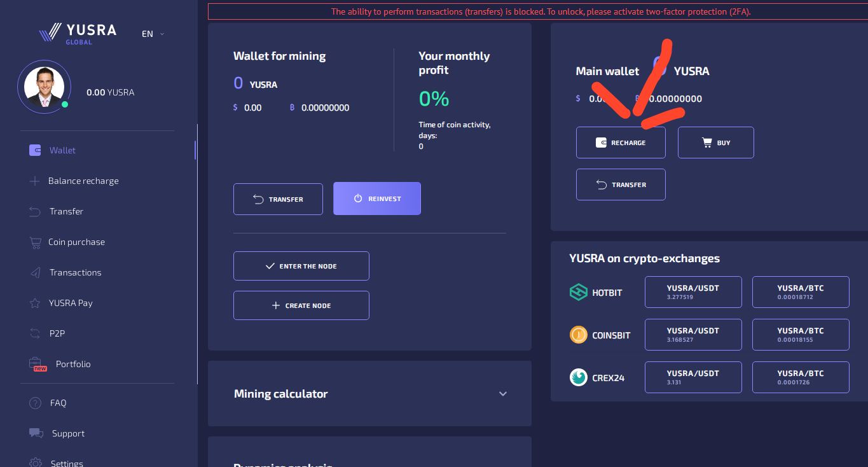Screen dimensions: 868x467
Task: Open Crex24 YUSRA/USDT pair
Action: point(693,377)
